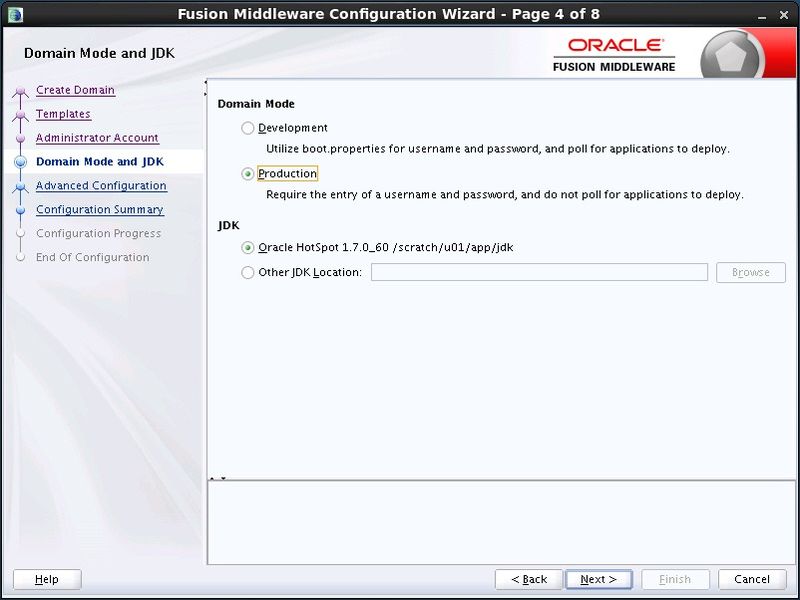800x600 pixels.
Task: Click the Development mode description text
Action: coord(497,149)
